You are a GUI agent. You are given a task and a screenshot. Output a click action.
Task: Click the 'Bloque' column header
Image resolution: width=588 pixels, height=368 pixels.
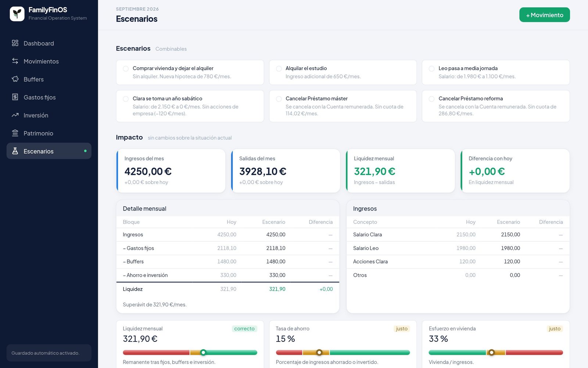tap(131, 222)
